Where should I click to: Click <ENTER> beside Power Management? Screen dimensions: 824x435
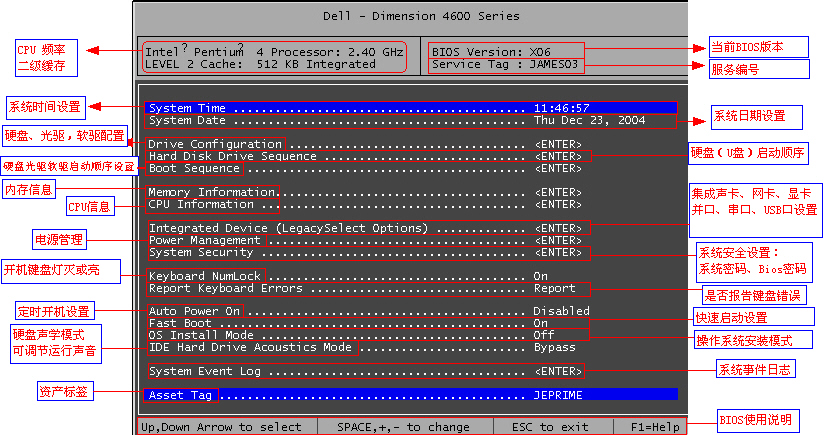coord(559,240)
